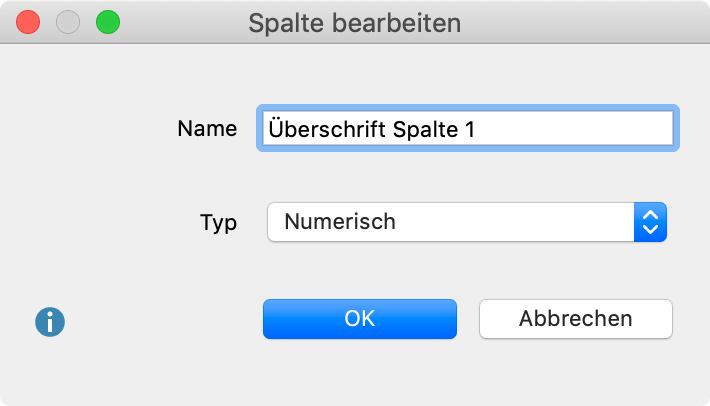Click the empty title bar area right of the title
Screen dimensions: 710x406
(x=584, y=23)
